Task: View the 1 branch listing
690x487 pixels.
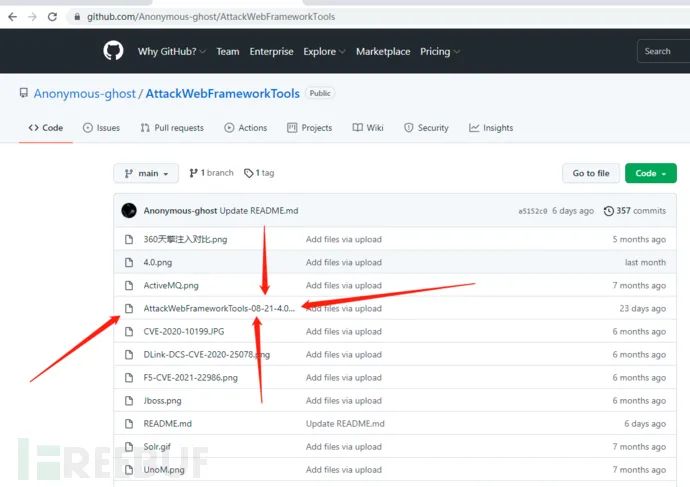Action: (x=211, y=173)
